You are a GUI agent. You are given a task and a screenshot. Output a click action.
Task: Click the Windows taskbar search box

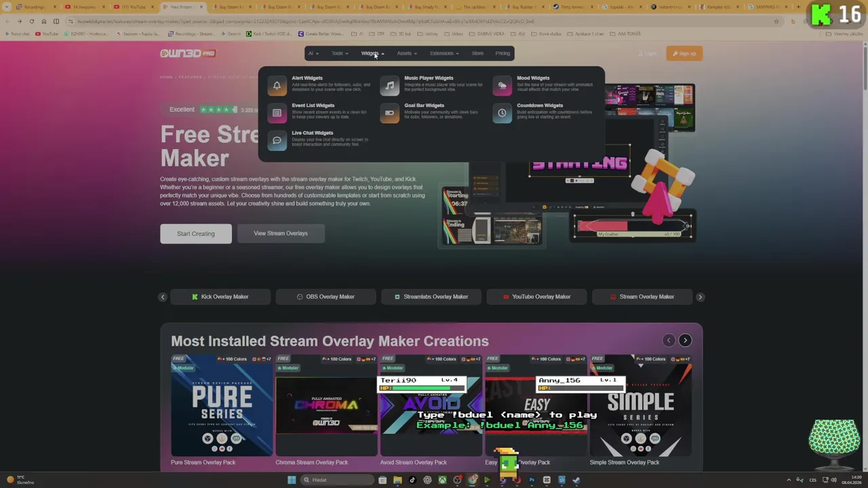click(337, 480)
